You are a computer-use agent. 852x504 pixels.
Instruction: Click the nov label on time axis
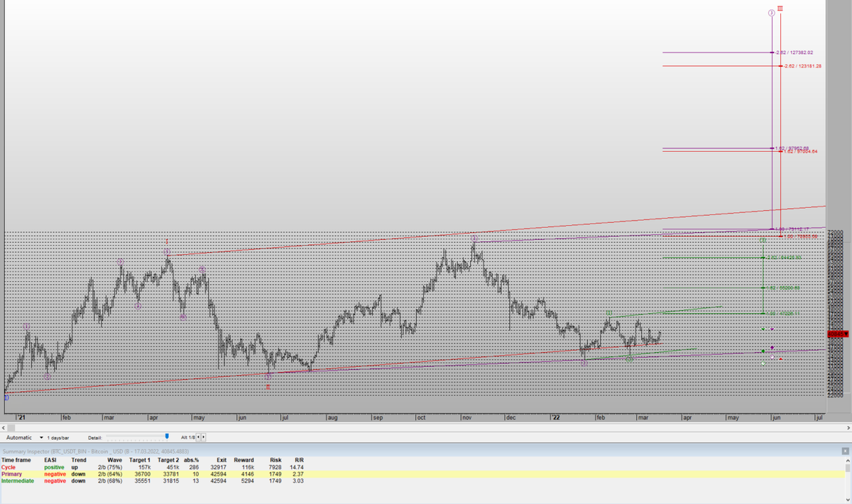466,418
